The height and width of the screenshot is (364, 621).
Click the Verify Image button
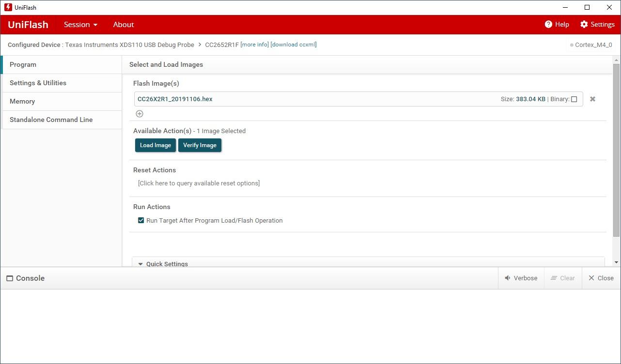pyautogui.click(x=200, y=145)
